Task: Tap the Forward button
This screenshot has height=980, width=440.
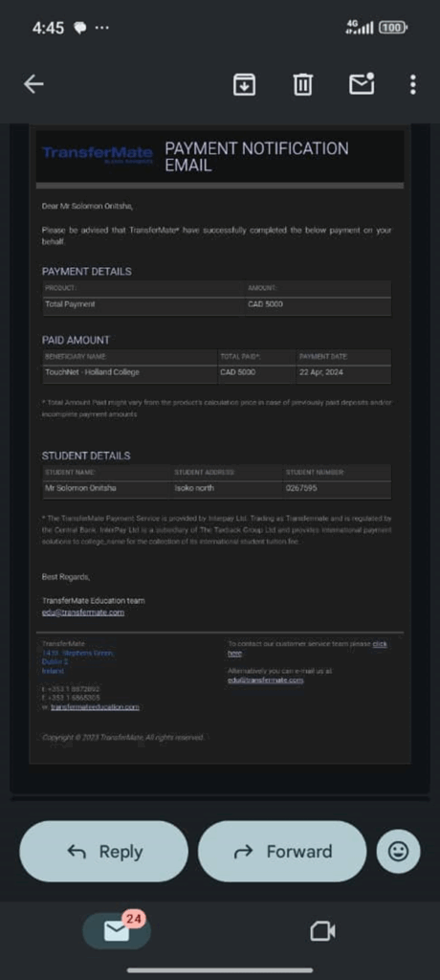Action: pyautogui.click(x=282, y=851)
